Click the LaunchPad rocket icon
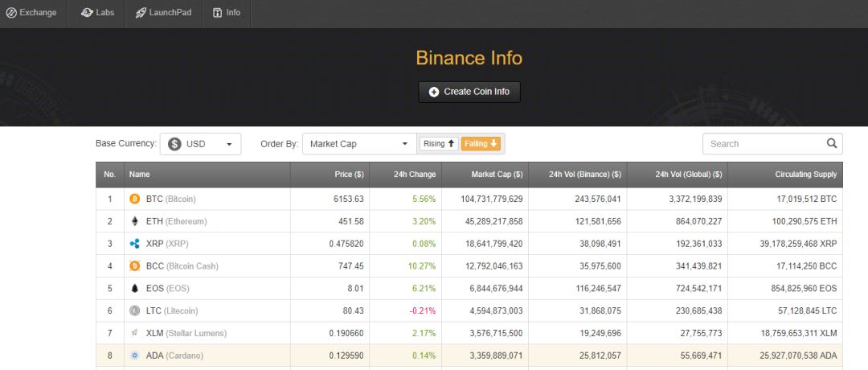Image resolution: width=868 pixels, height=370 pixels. 140,12
